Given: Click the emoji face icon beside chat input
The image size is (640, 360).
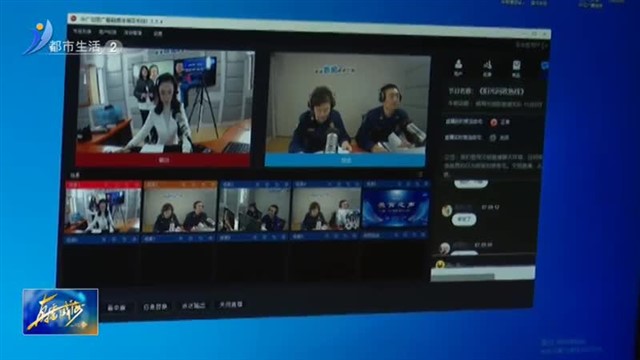Looking at the screenshot, I should pos(440,264).
